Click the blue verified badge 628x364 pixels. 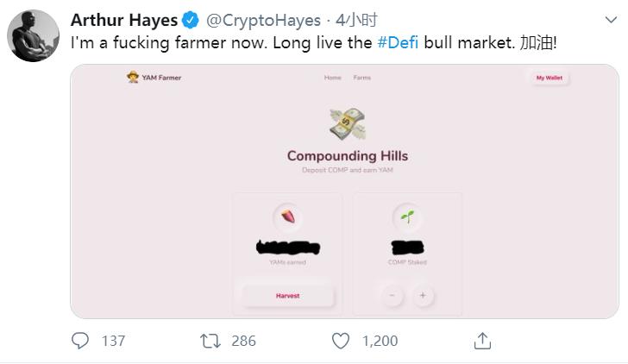(191, 20)
